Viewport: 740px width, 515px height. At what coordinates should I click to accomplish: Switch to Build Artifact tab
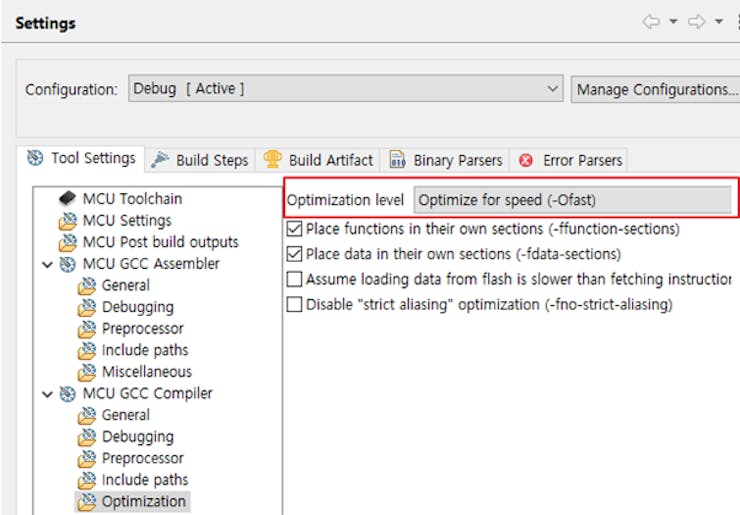[318, 160]
